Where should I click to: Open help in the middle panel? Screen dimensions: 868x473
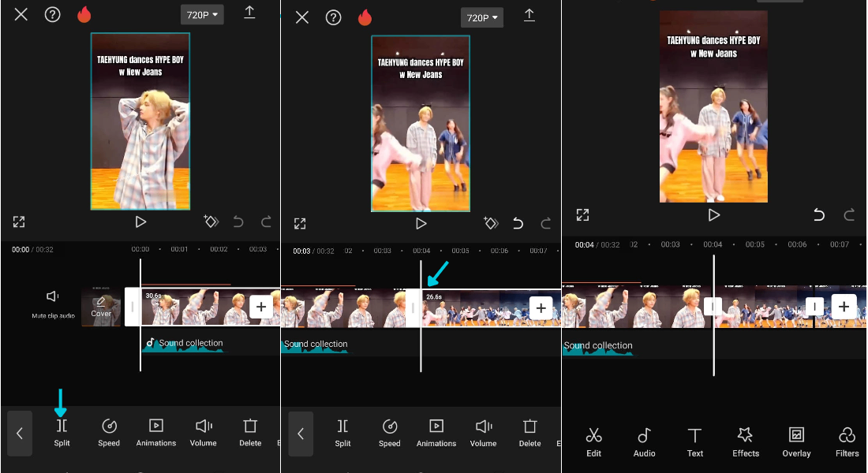click(333, 17)
